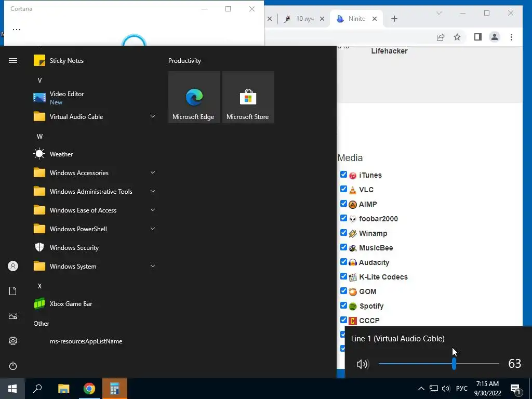Launch Video Editor from Start menu

[95, 98]
